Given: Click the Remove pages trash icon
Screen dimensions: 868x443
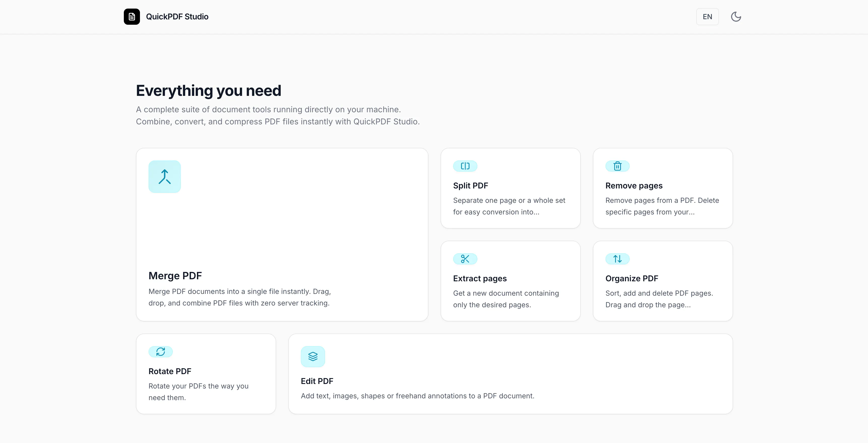Looking at the screenshot, I should (617, 166).
